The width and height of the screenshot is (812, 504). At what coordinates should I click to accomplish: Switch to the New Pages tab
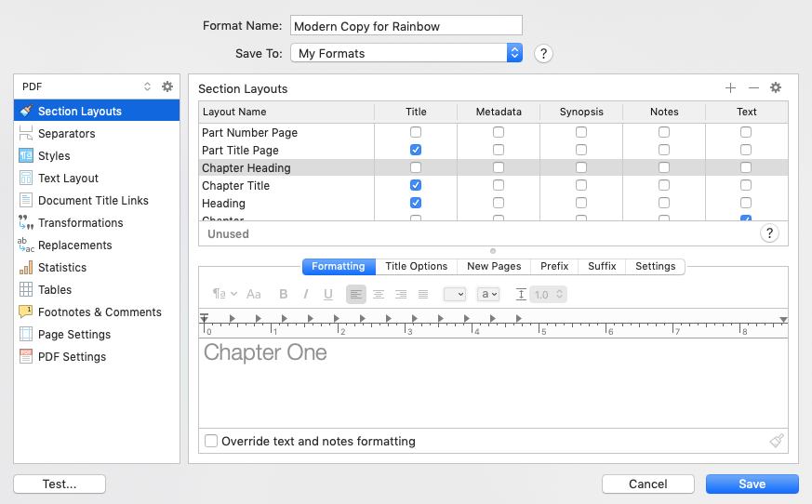[x=494, y=266]
